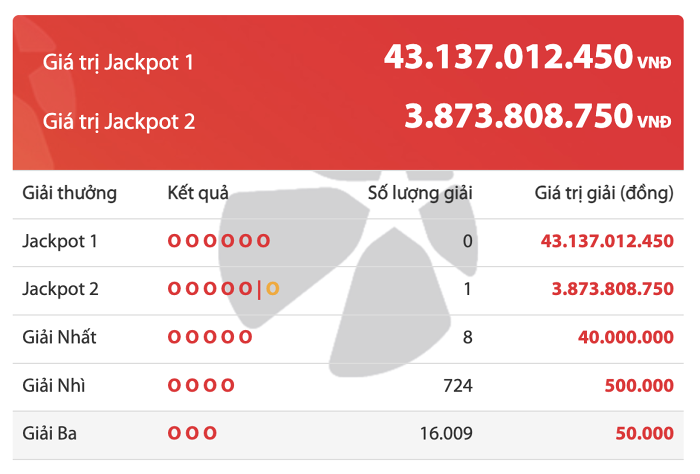Click the Jackpot 1 value 43.137.012.450 in banner
The height and width of the screenshot is (474, 700).
pos(508,57)
